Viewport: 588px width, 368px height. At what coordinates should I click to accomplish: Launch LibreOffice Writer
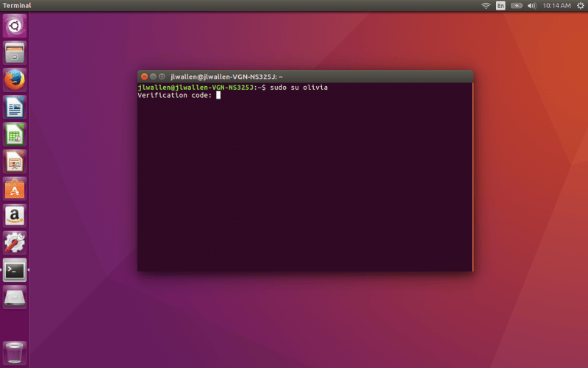(15, 107)
